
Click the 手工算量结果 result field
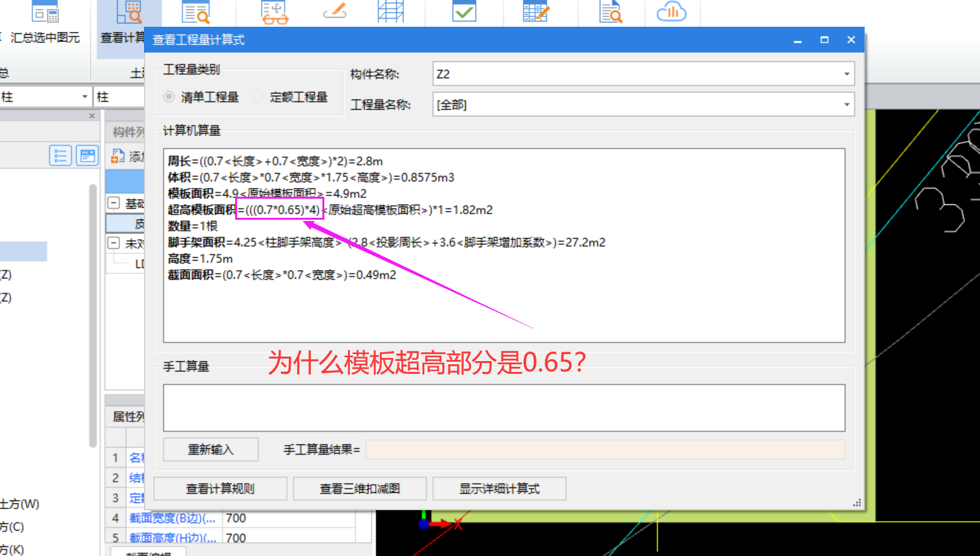pyautogui.click(x=605, y=450)
